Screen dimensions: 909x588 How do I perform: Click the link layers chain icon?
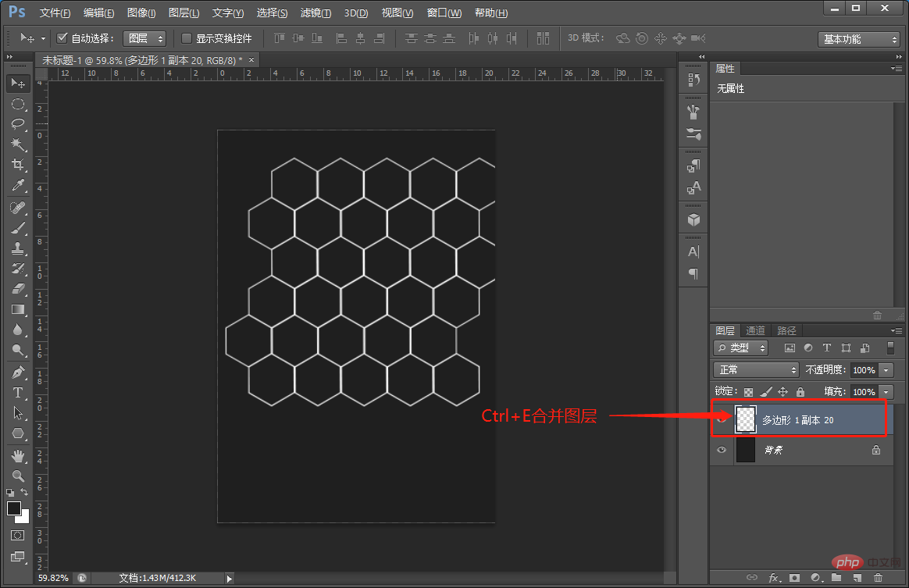tap(752, 577)
